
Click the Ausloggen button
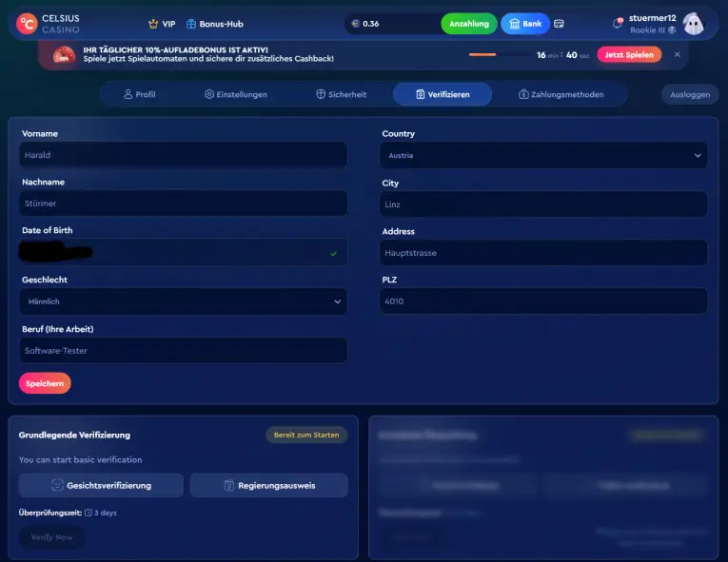click(x=690, y=95)
